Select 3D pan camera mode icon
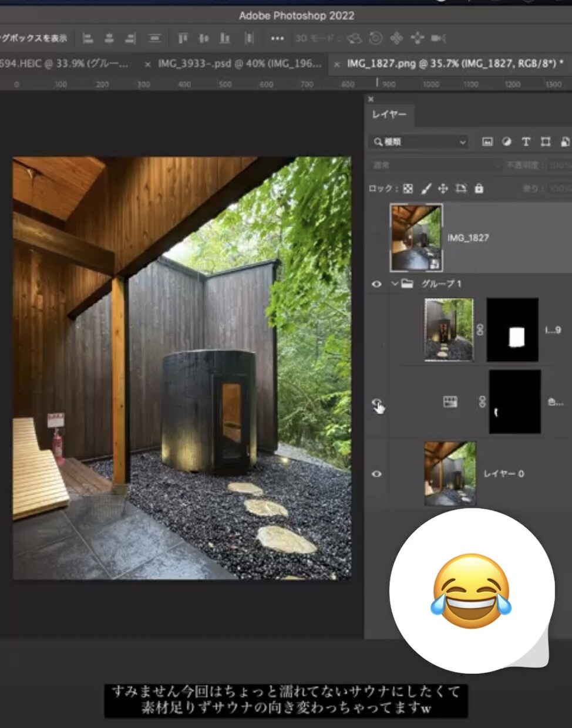Screen dimensions: 572x728 396,39
